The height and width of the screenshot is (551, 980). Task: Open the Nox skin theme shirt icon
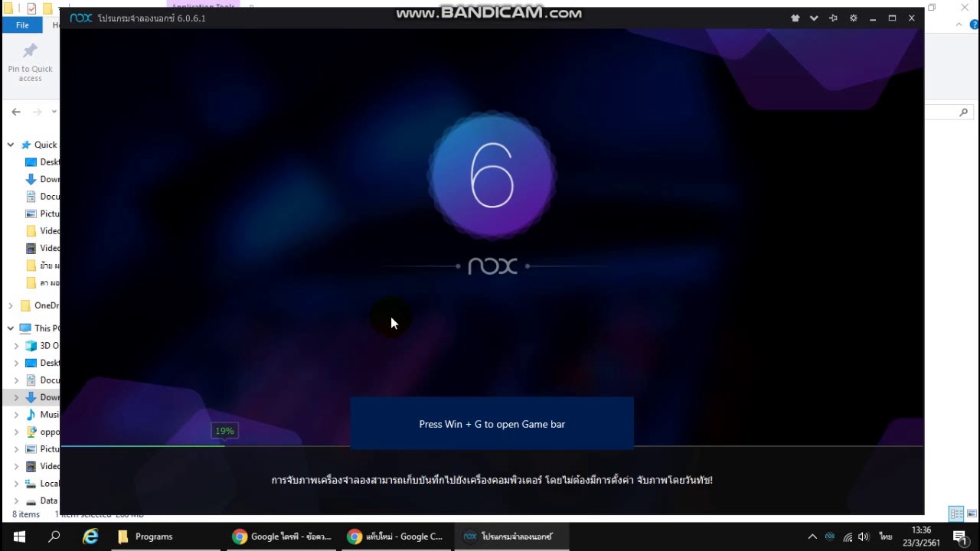tap(795, 18)
